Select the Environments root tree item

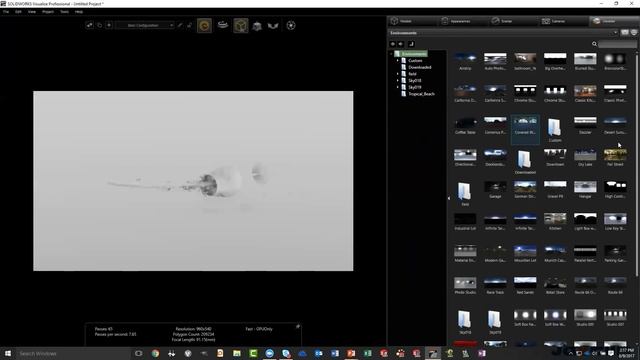(x=411, y=54)
